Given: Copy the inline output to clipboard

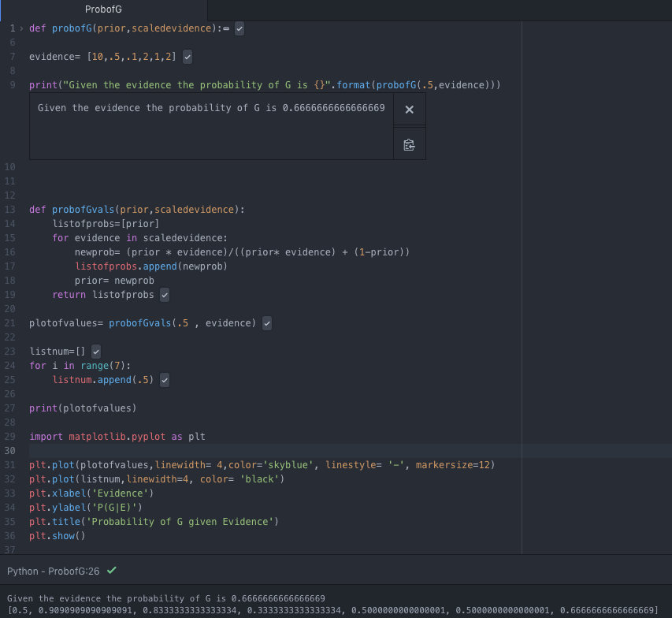Looking at the screenshot, I should click(410, 145).
